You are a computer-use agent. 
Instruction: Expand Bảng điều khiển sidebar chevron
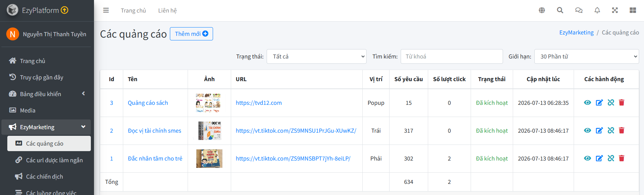coord(84,94)
